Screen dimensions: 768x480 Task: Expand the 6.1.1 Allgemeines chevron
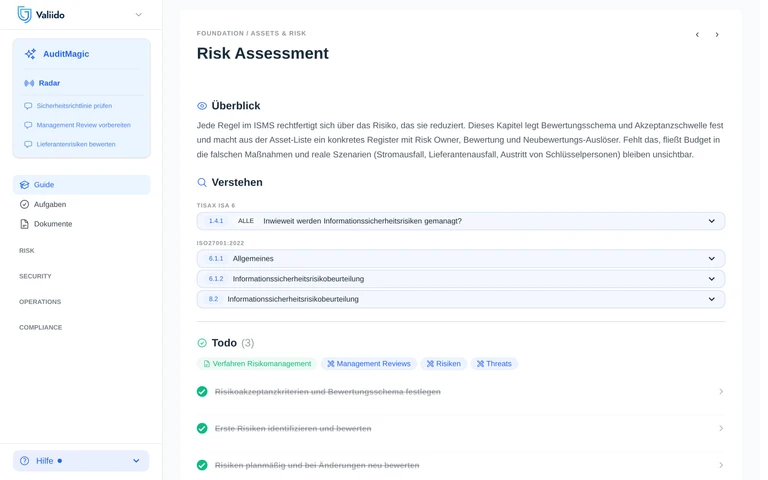click(712, 259)
